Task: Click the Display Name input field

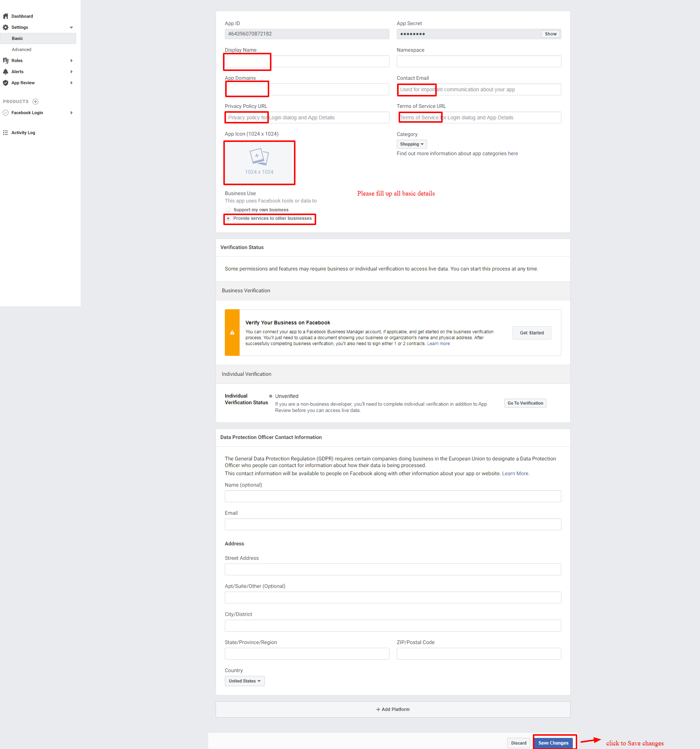Action: click(x=307, y=61)
